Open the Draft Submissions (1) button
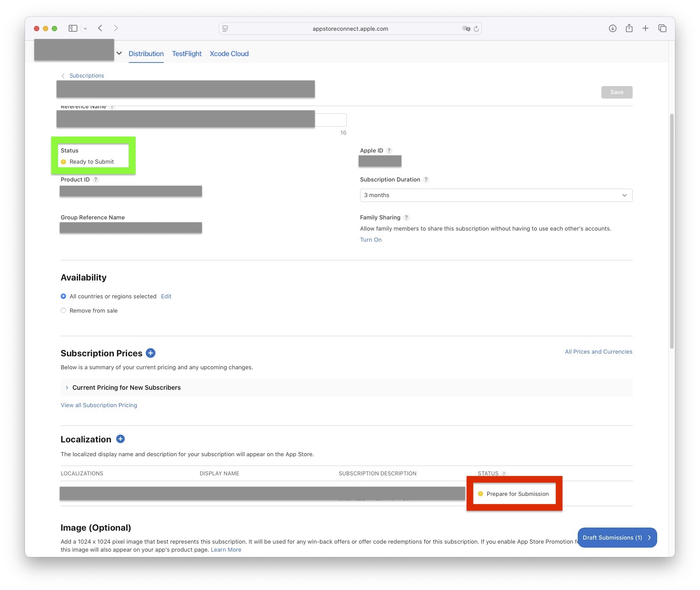 pos(617,538)
